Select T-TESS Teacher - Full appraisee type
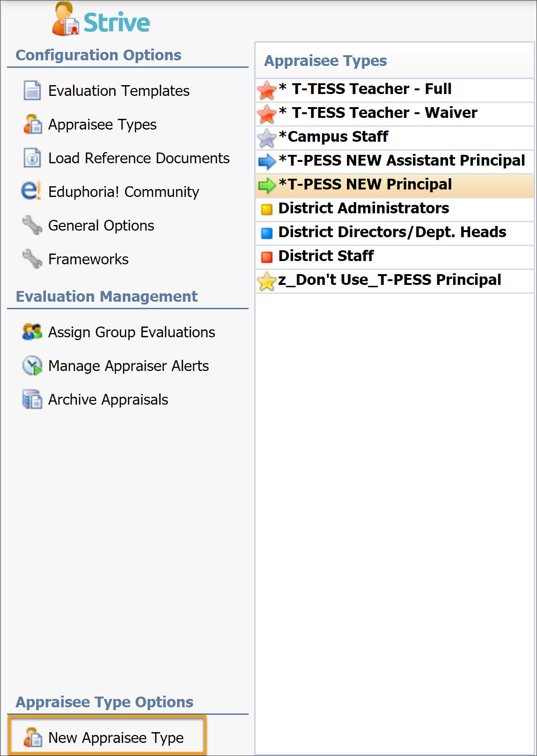Viewport: 537px width, 756px height. point(395,89)
